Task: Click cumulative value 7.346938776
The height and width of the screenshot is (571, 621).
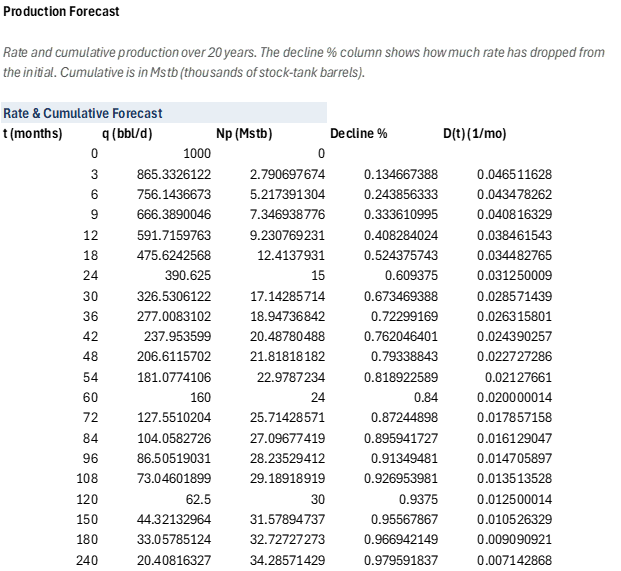Action: point(287,215)
